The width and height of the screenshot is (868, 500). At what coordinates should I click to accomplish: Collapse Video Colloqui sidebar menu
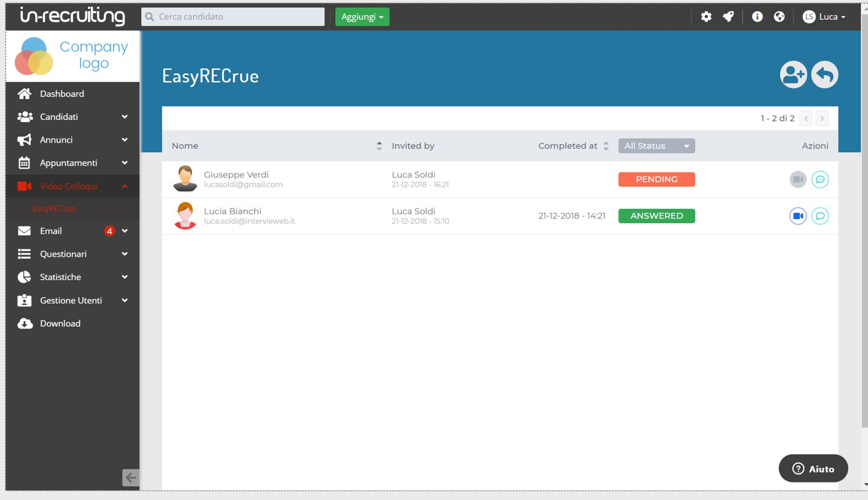click(73, 186)
